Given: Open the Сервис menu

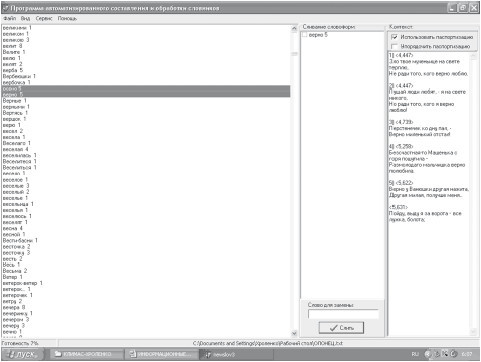Looking at the screenshot, I should click(44, 18).
